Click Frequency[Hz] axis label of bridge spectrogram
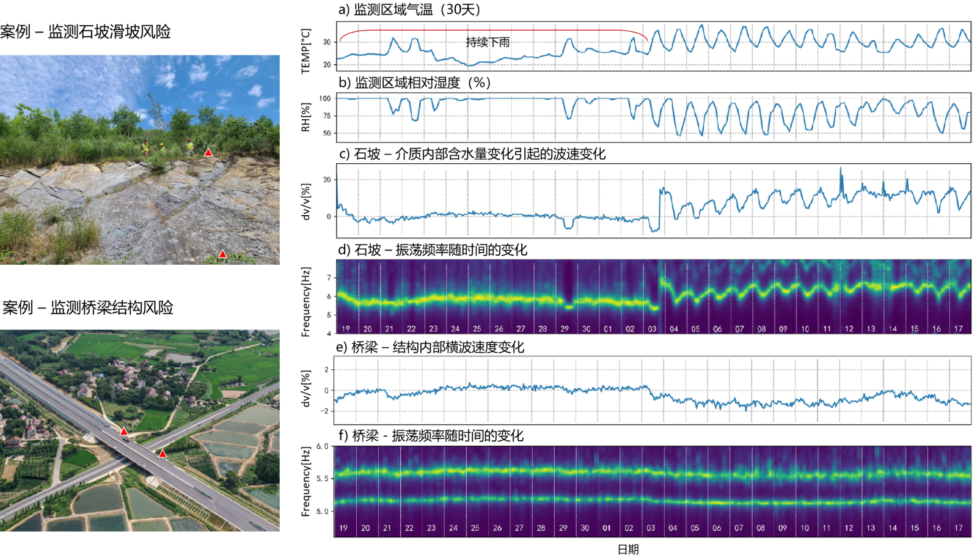 tap(305, 482)
